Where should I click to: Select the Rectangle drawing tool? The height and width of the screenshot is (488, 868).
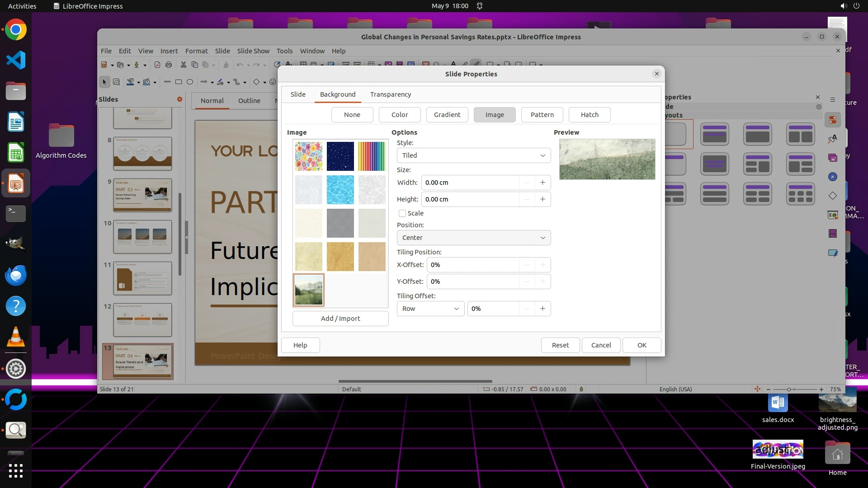pyautogui.click(x=179, y=82)
